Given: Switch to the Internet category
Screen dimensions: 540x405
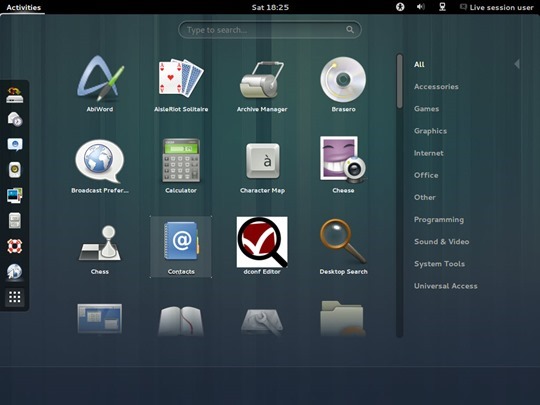Looking at the screenshot, I should pyautogui.click(x=428, y=153).
